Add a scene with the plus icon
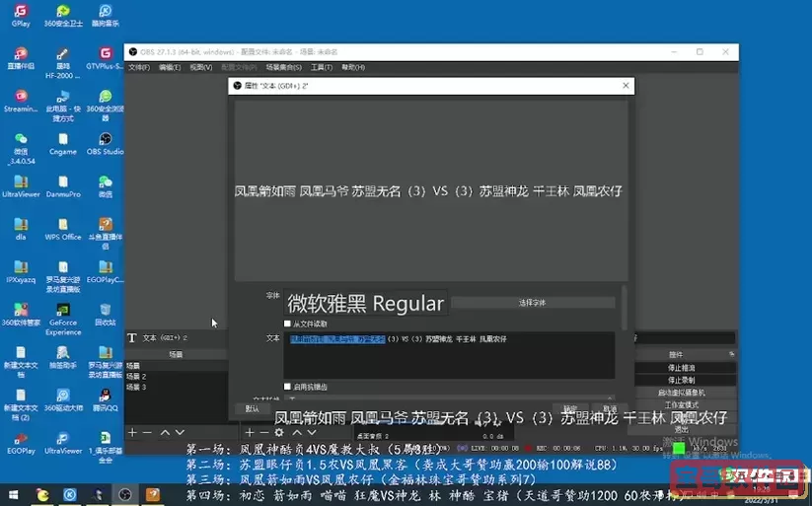 132,432
